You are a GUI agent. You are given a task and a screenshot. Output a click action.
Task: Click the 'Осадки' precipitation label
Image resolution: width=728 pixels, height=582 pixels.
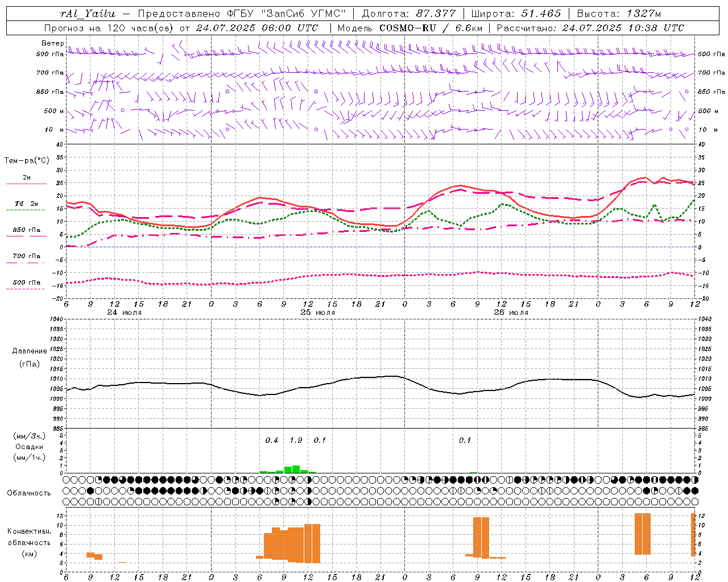point(30,447)
